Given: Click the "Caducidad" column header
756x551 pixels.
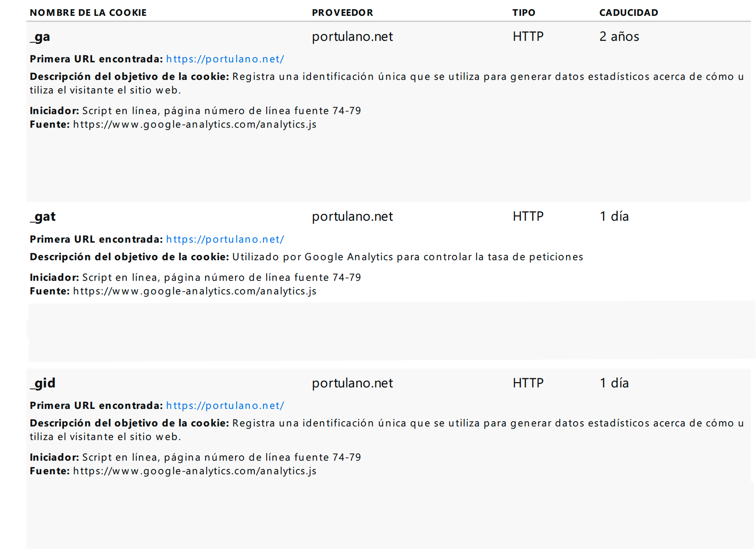Looking at the screenshot, I should pyautogui.click(x=628, y=13).
